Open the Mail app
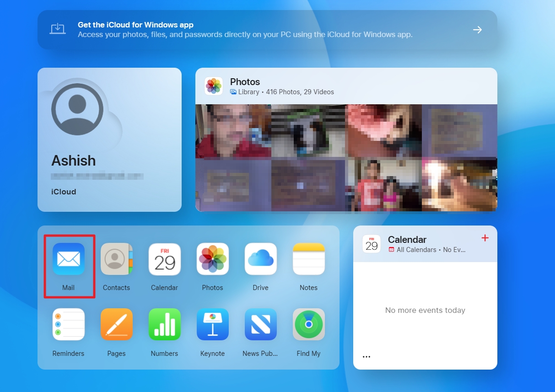The image size is (555, 392). click(x=69, y=259)
